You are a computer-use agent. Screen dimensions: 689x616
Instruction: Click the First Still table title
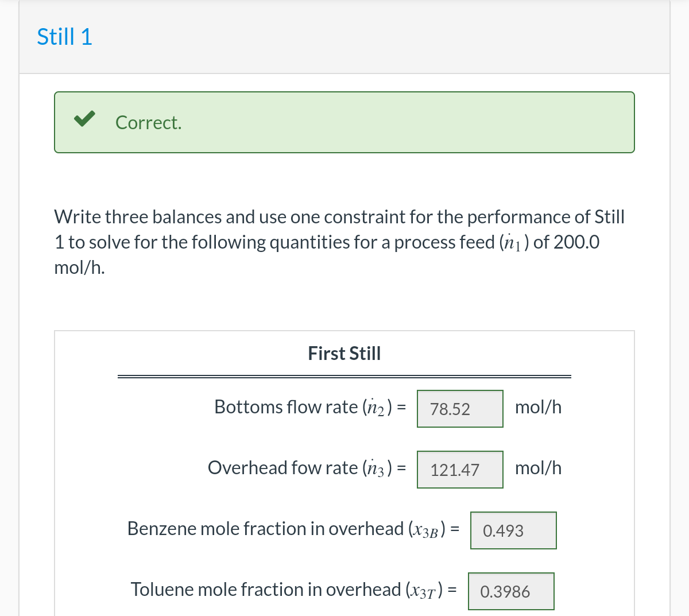[344, 353]
